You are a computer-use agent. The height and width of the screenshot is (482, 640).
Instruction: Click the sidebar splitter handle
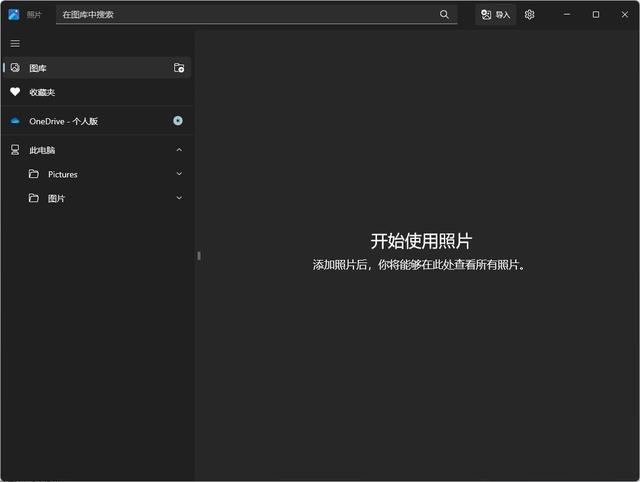click(x=199, y=256)
